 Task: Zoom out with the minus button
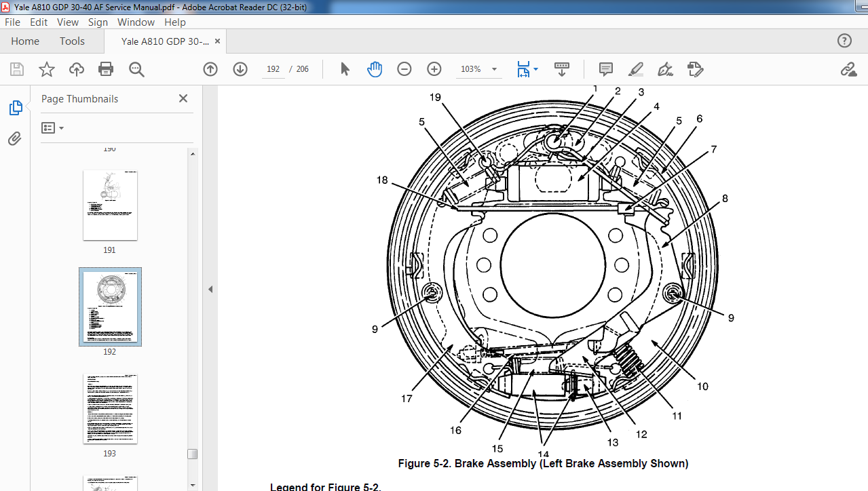404,69
